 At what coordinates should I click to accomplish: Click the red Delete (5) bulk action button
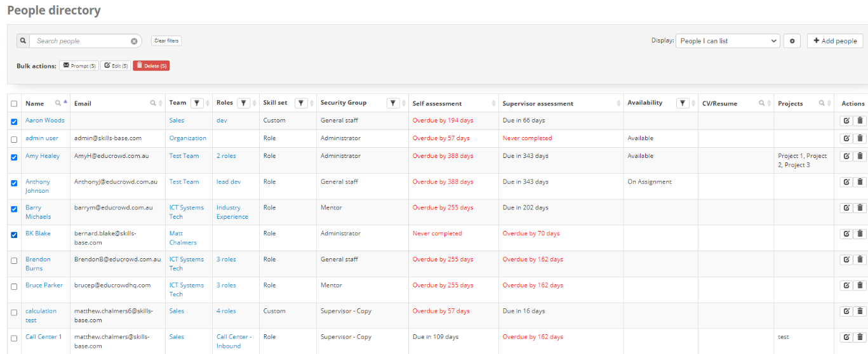(151, 65)
